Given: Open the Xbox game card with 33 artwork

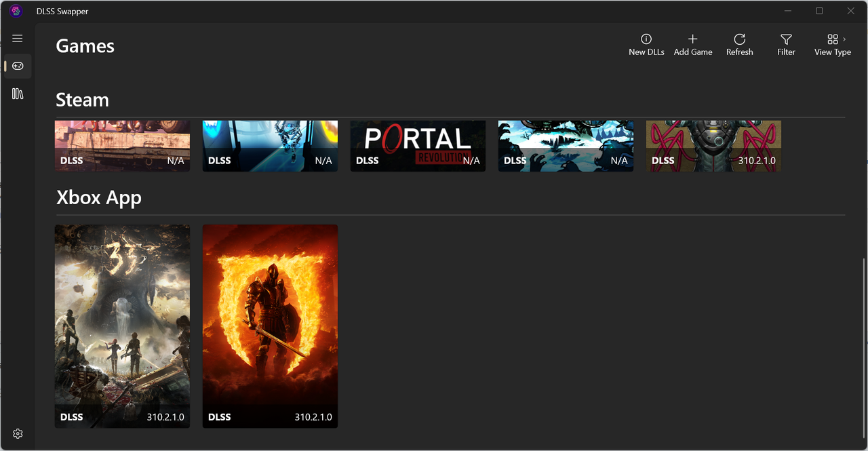Looking at the screenshot, I should [122, 326].
